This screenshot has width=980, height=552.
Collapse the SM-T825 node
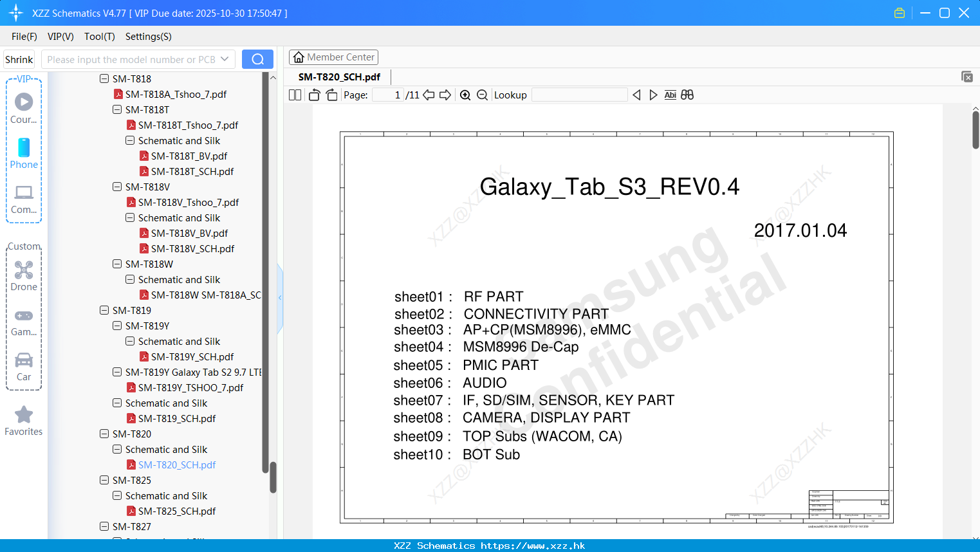click(x=104, y=480)
